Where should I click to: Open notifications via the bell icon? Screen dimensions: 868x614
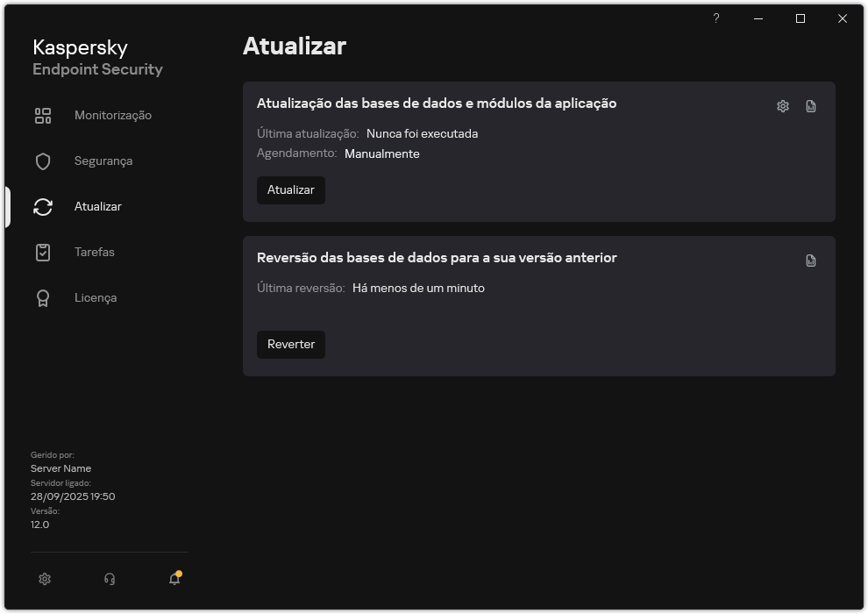coord(174,579)
